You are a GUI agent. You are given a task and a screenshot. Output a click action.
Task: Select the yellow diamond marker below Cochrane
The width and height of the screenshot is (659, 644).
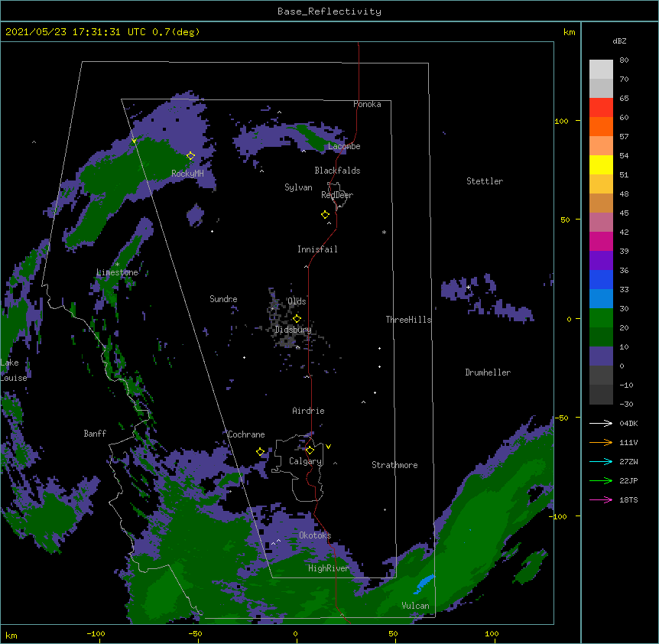click(x=260, y=452)
